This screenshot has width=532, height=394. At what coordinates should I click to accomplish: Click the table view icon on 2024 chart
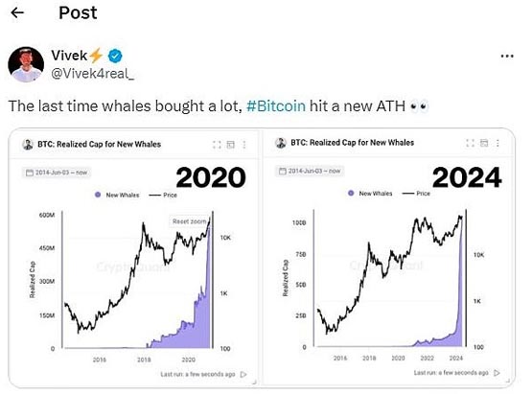[484, 143]
